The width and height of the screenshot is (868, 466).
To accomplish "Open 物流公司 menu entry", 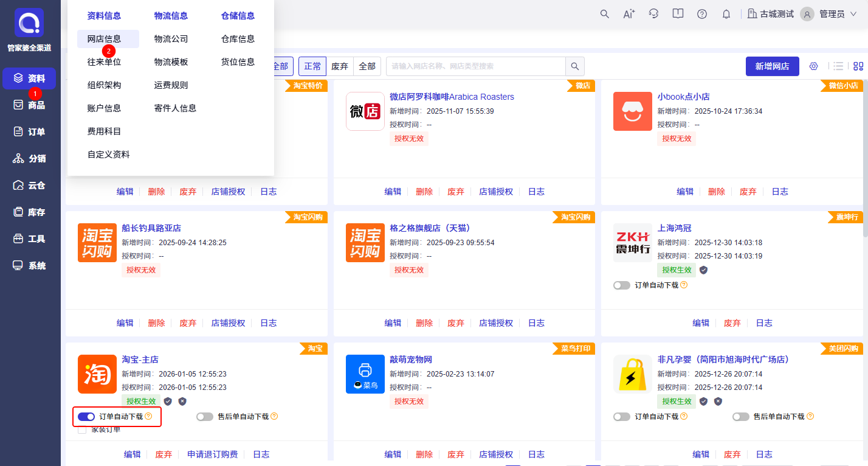I will coord(171,39).
